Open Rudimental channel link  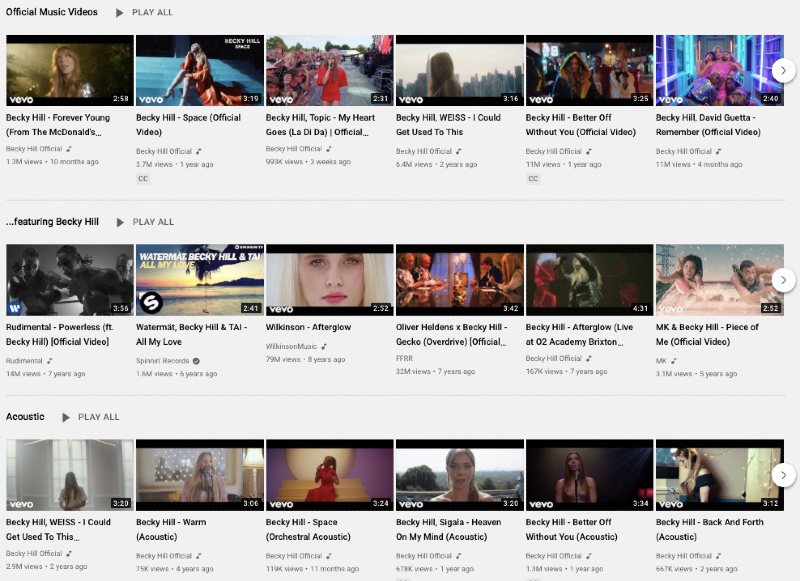click(24, 361)
